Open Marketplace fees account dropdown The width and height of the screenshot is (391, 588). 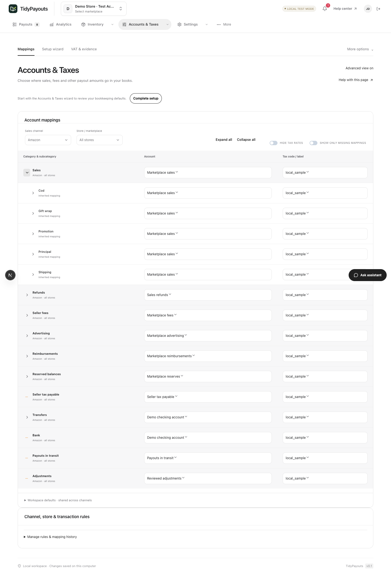(208, 315)
